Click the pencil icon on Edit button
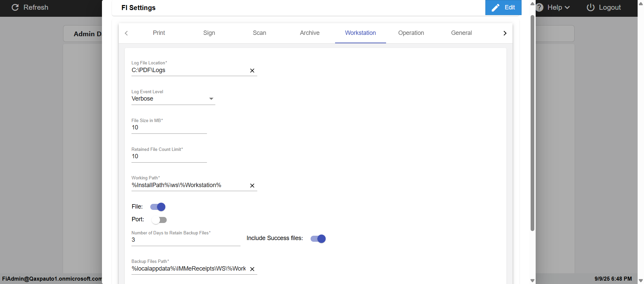The height and width of the screenshot is (284, 644). pyautogui.click(x=495, y=8)
